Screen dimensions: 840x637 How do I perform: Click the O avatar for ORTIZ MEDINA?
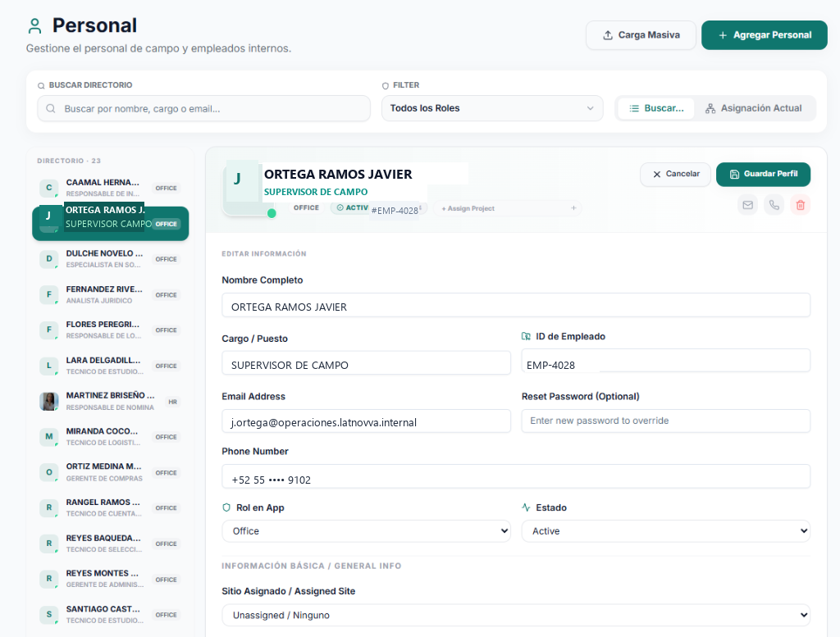[x=48, y=473]
